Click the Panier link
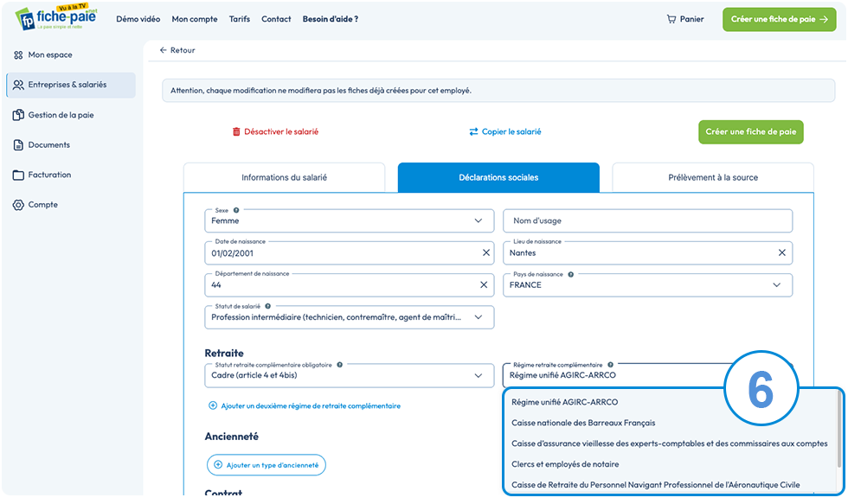Screen dimensions: 848x504 [685, 19]
